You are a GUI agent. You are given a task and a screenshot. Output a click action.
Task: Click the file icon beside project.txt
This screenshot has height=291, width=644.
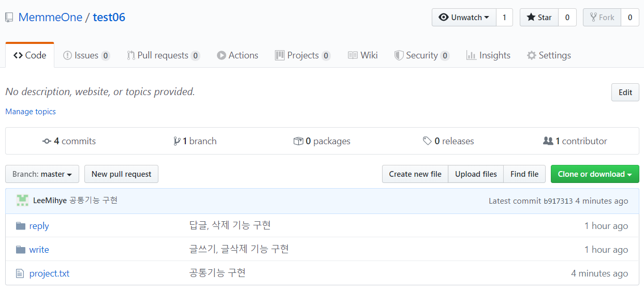[20, 273]
